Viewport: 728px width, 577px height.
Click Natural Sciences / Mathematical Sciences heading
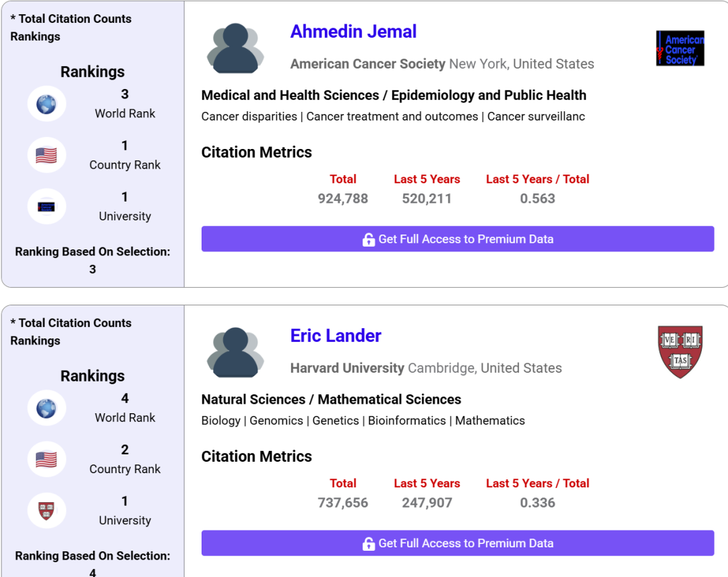click(x=331, y=400)
